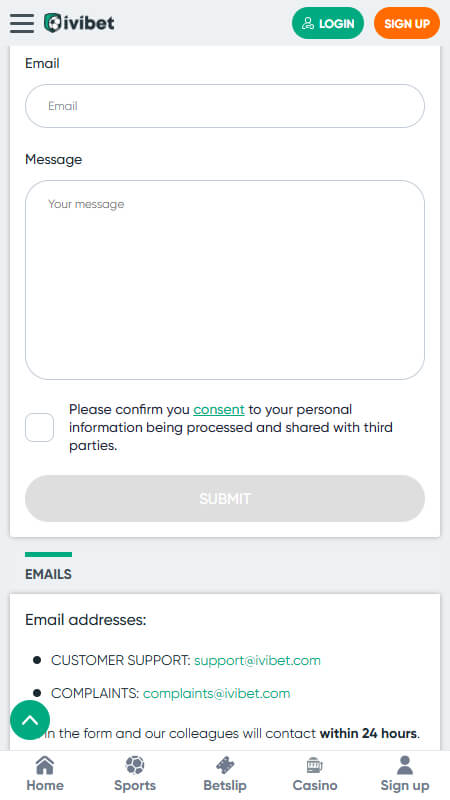Image resolution: width=450 pixels, height=800 pixels.
Task: Click inside the Your message text area
Action: tap(225, 280)
